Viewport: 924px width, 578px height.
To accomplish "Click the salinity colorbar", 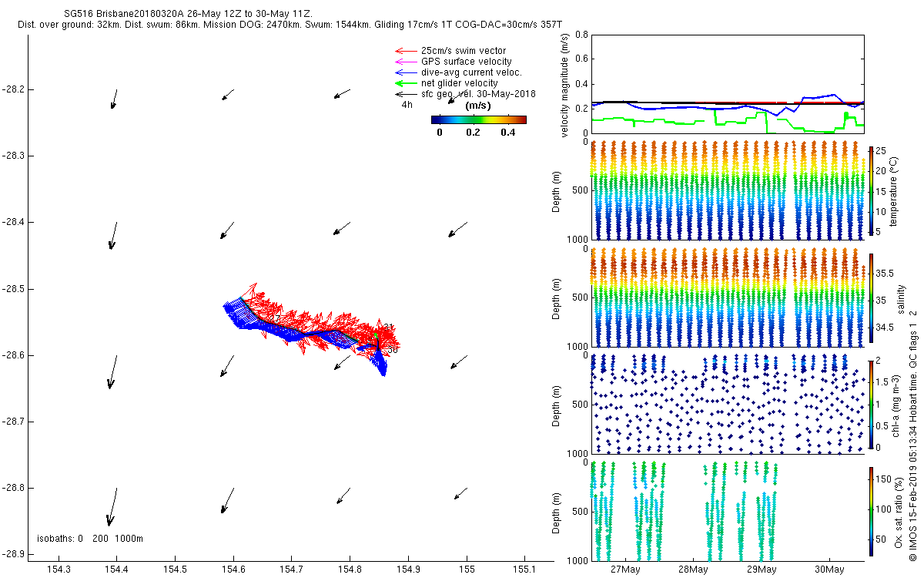I will point(871,299).
